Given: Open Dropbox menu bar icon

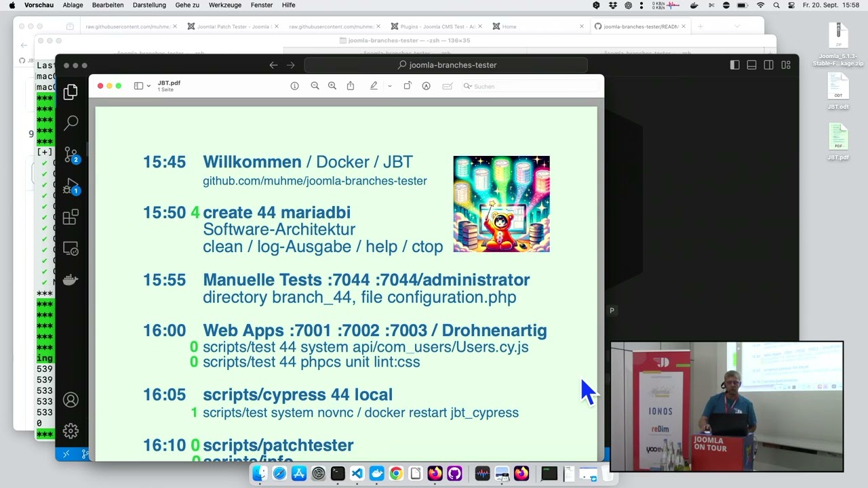Looking at the screenshot, I should click(612, 5).
